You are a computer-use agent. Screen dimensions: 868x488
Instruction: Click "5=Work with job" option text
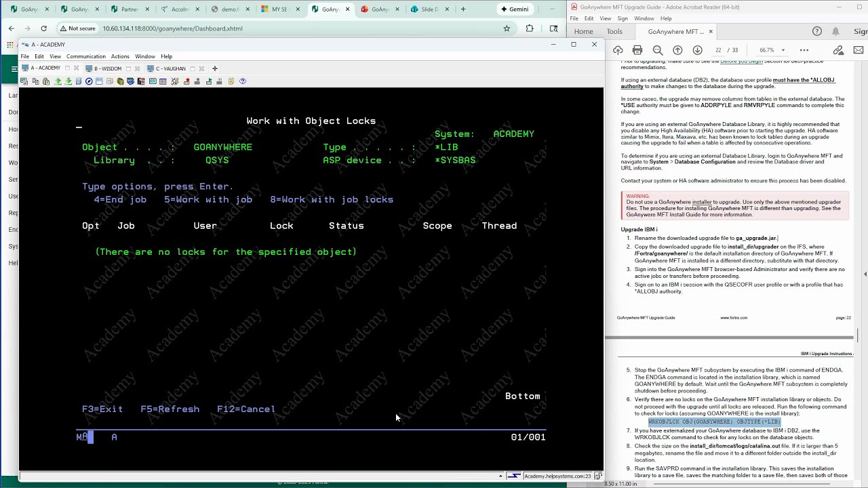208,199
